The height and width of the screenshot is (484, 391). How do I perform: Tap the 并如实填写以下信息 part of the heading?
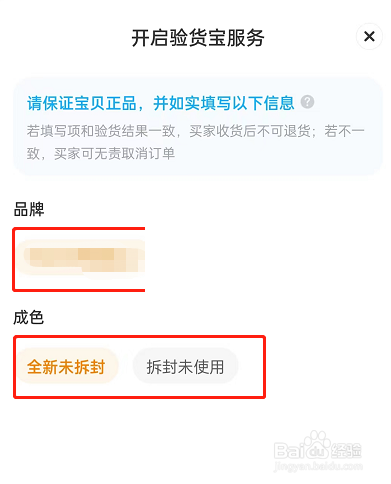(x=224, y=103)
